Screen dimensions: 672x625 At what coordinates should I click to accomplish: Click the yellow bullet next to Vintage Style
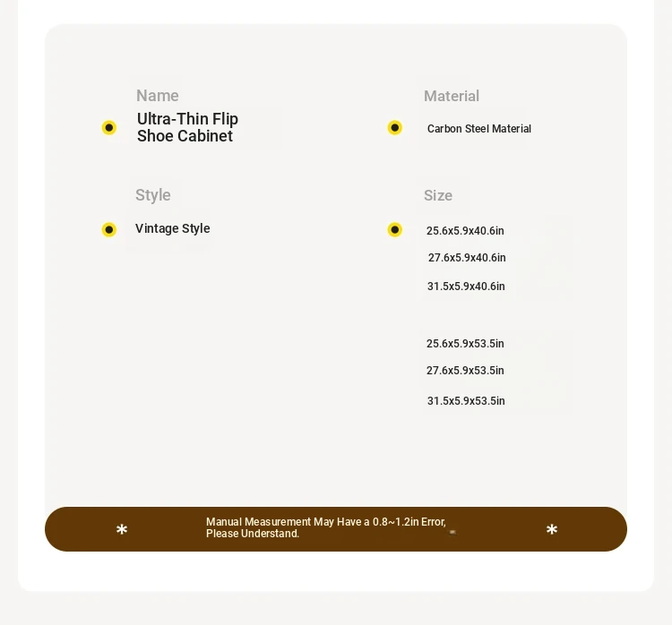tap(108, 229)
